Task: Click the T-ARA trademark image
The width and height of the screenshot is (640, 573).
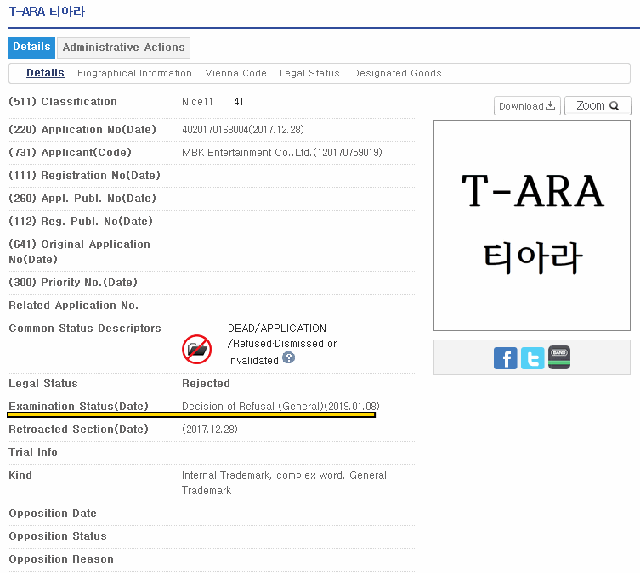Action: tap(532, 225)
